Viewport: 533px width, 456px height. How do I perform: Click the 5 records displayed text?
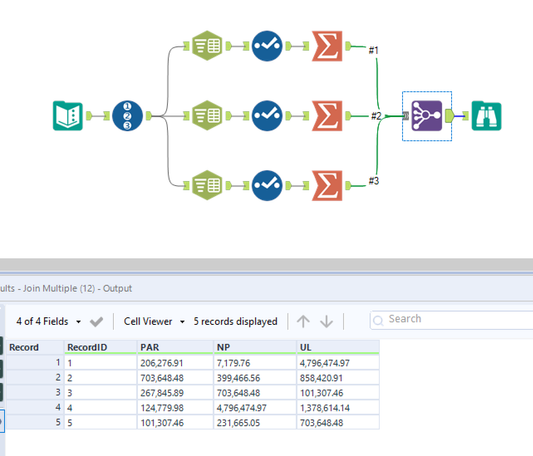pos(235,321)
